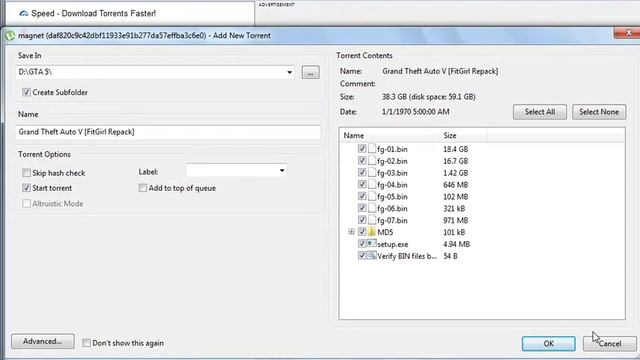The height and width of the screenshot is (360, 640).
Task: Click the date 1/1/1970 5:00:00 AM text
Action: 416,112
